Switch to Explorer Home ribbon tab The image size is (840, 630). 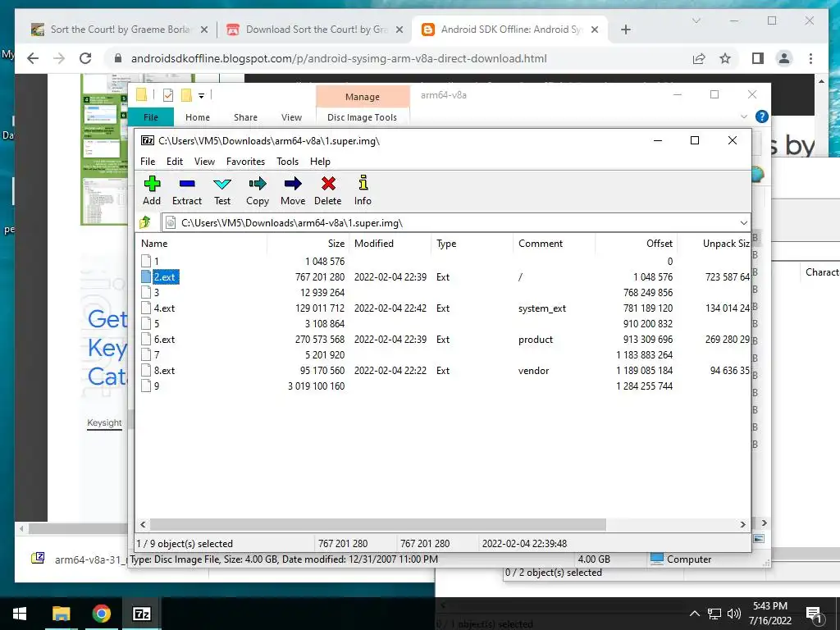(x=198, y=117)
